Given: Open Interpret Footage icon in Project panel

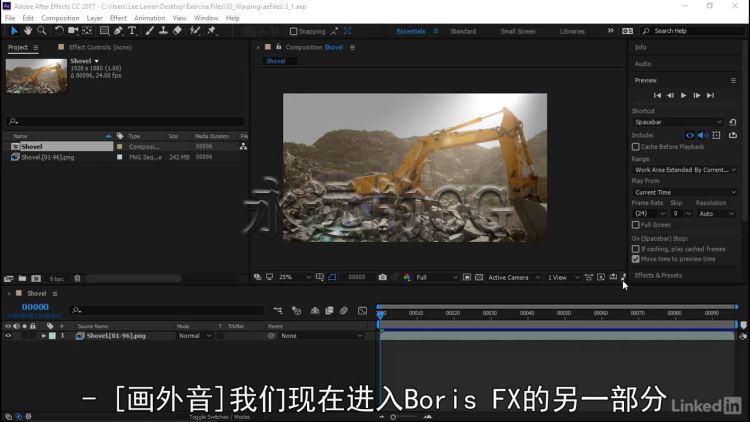Looking at the screenshot, I should [x=9, y=278].
